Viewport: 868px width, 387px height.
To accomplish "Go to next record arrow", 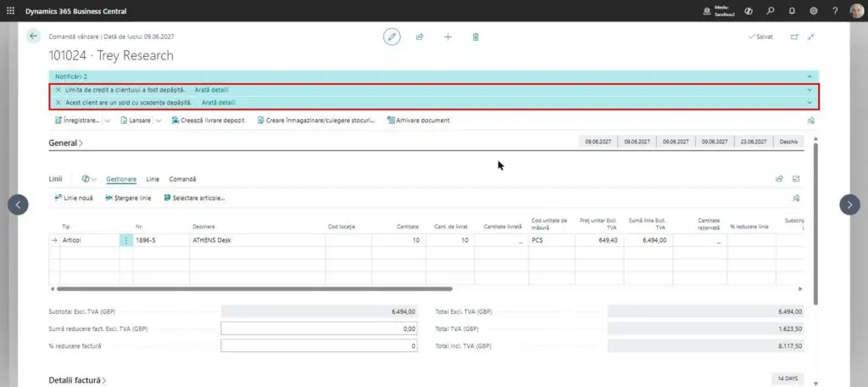I will pos(849,205).
